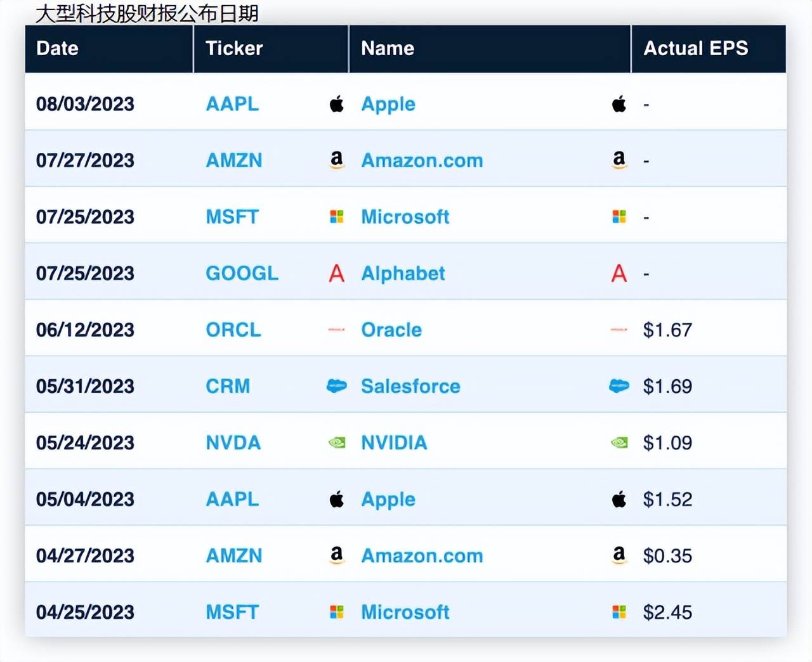Click the $1.67 EPS value for Oracle
The height and width of the screenshot is (662, 812).
click(667, 330)
